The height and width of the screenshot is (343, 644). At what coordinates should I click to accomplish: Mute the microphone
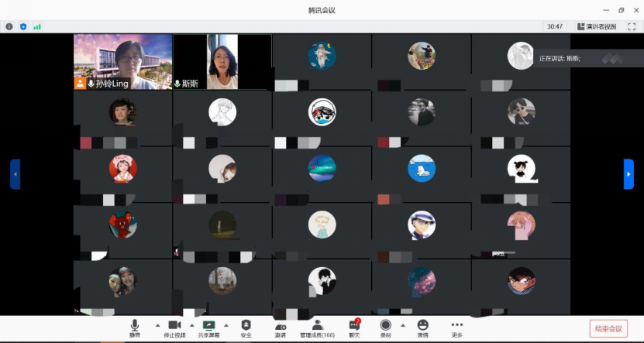click(135, 327)
